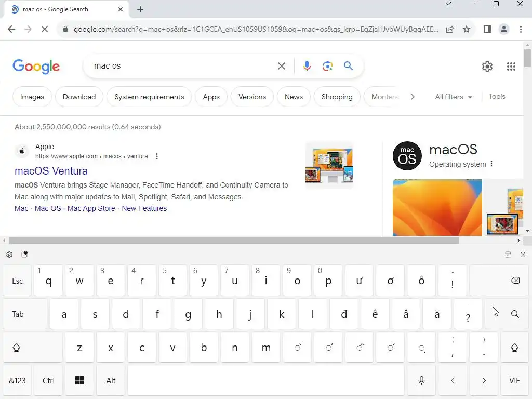Undock the touch keyboard
This screenshot has height=399, width=532.
508,255
